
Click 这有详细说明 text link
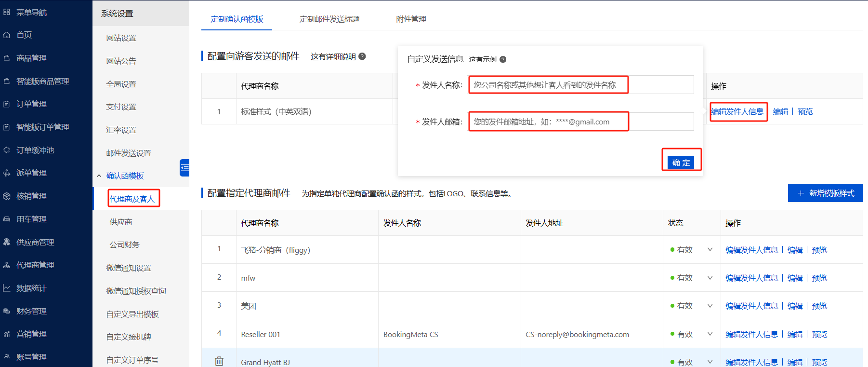pos(333,56)
